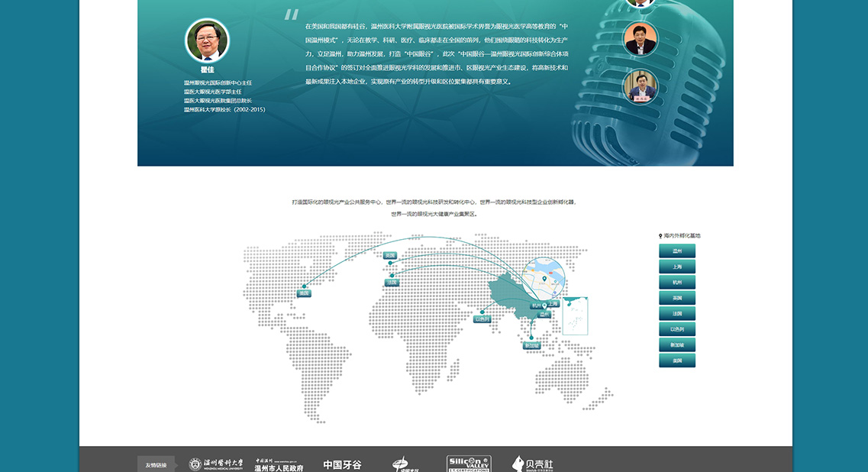Click the 瞿佳 portrait photo
The width and height of the screenshot is (868, 472).
(x=208, y=40)
